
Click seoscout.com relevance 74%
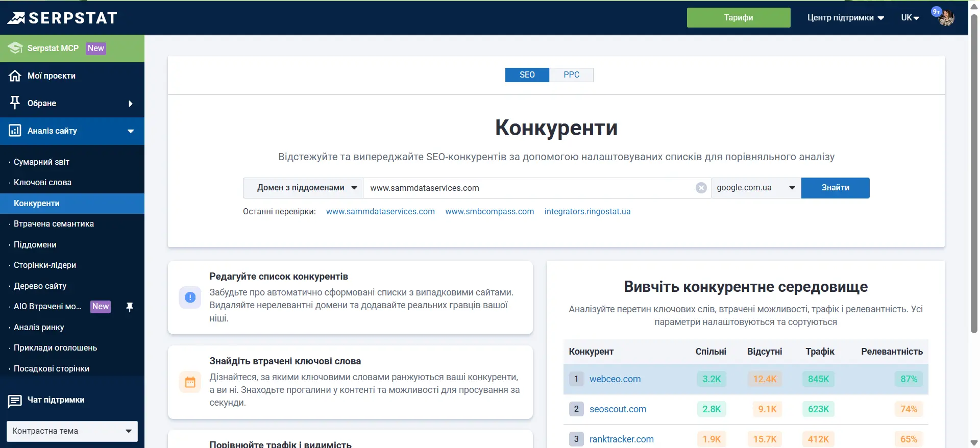click(909, 409)
